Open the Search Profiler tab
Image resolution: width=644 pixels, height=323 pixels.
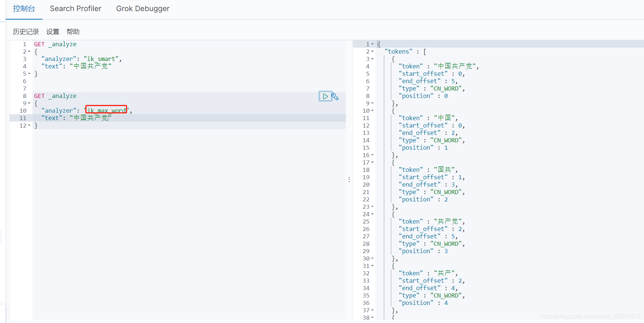[x=75, y=8]
